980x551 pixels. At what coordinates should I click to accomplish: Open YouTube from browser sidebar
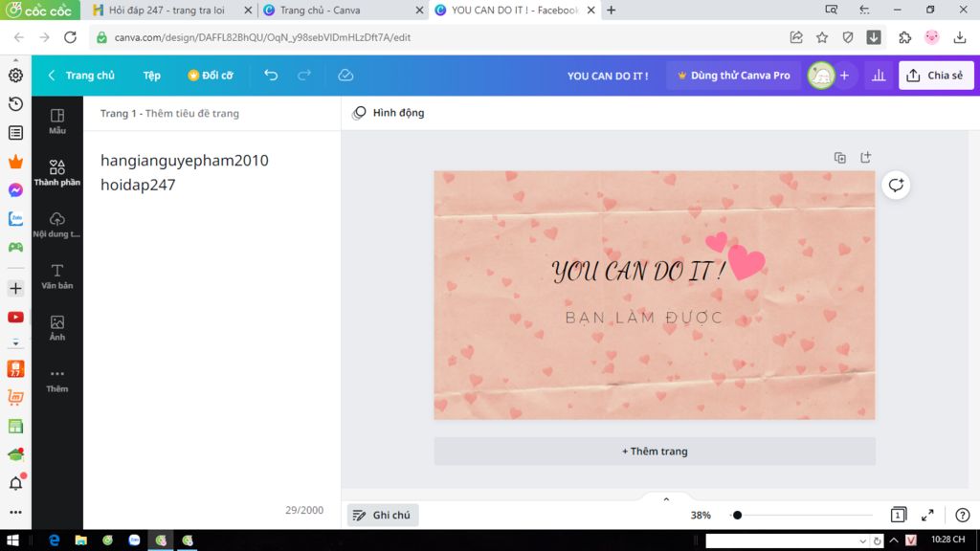point(15,318)
